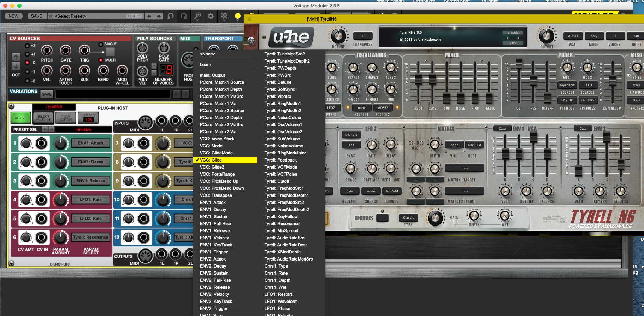Open the poly MODE selector in TyrellN6
Image resolution: width=644 pixels, height=316 pixels.
[594, 36]
